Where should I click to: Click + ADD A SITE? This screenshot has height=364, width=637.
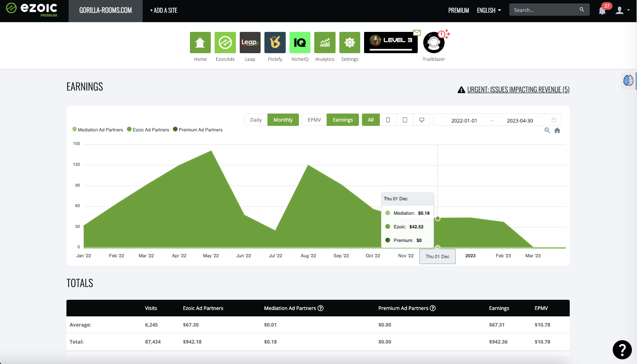164,11
